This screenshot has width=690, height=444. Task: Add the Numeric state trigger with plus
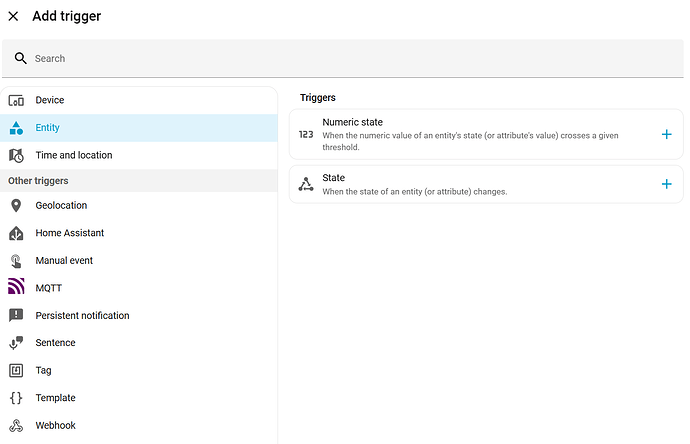click(667, 134)
